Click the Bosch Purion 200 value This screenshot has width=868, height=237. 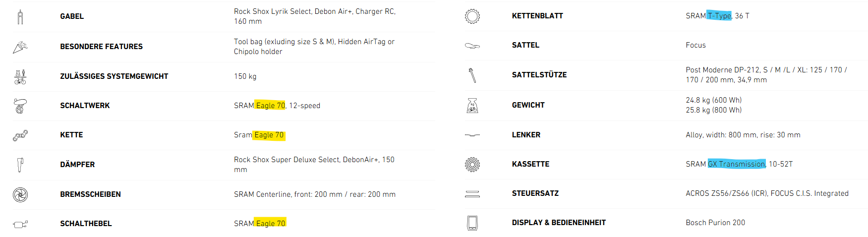[715, 223]
